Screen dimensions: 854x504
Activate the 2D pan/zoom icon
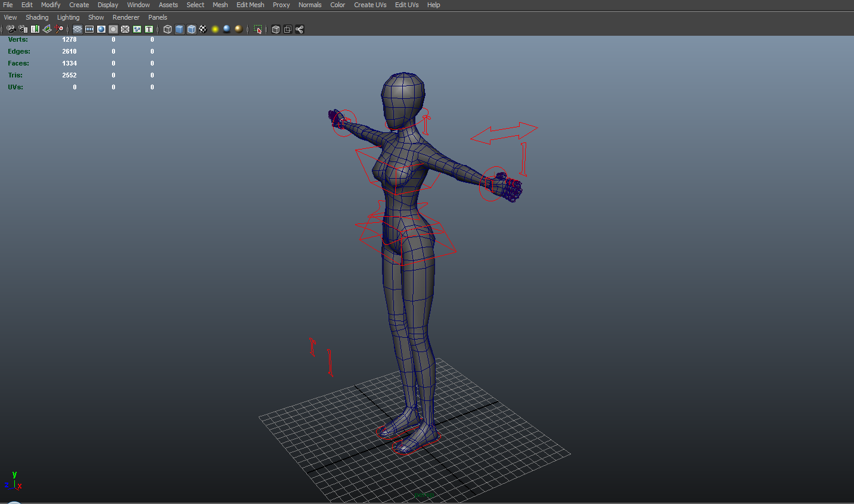(x=58, y=29)
